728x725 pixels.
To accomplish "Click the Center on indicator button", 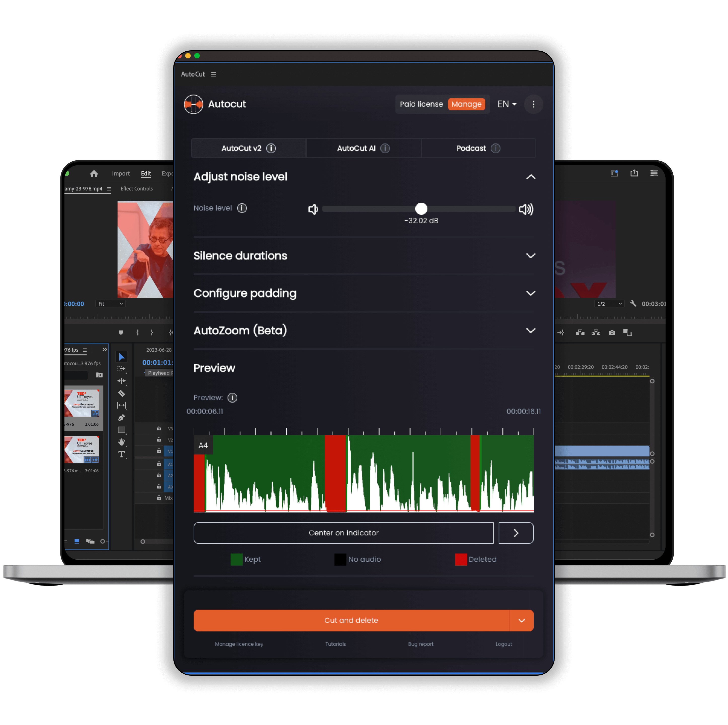I will (344, 532).
